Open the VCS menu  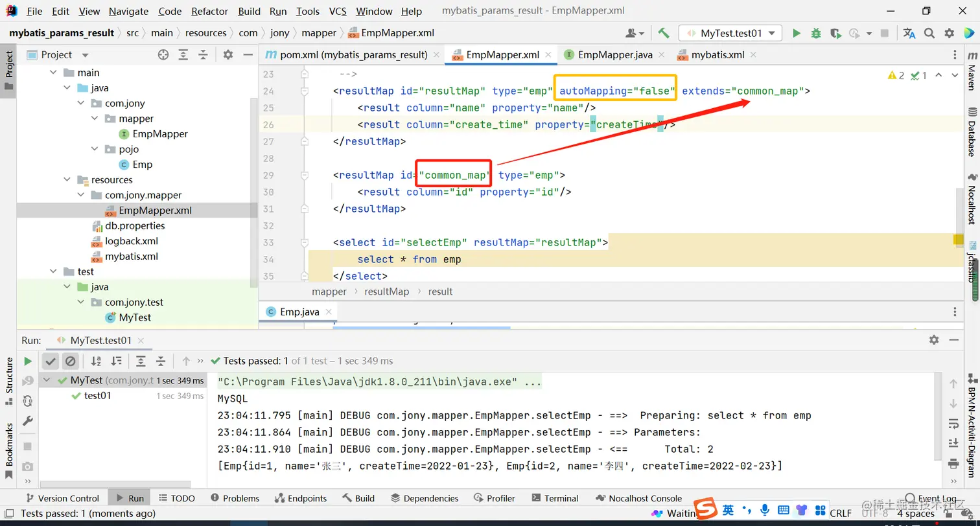338,11
